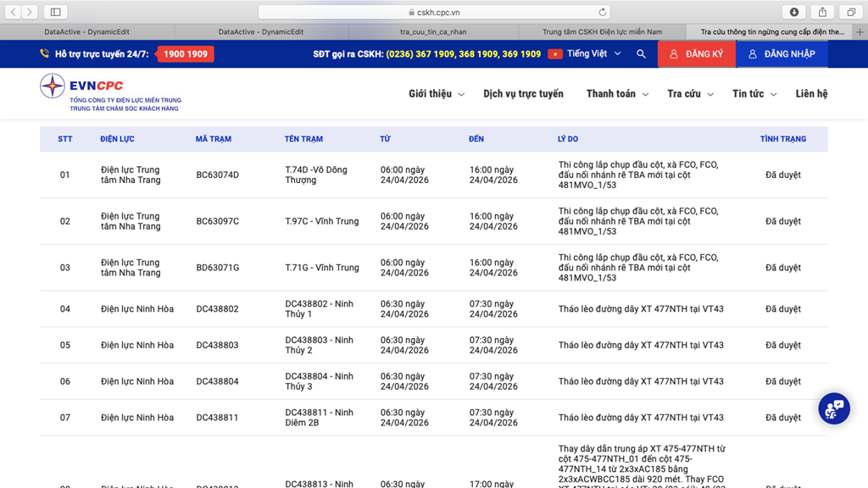Toggle Safari sidebar icon

tap(55, 12)
